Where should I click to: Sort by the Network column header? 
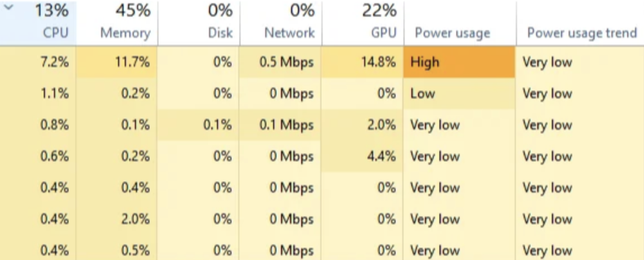coord(281,22)
